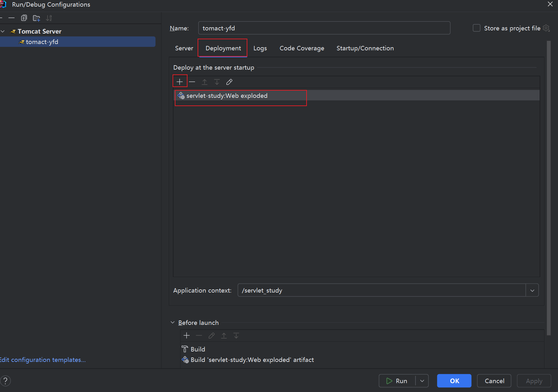This screenshot has width=558, height=392.
Task: Collapse the Tomcat Server tree node
Action: coord(3,31)
